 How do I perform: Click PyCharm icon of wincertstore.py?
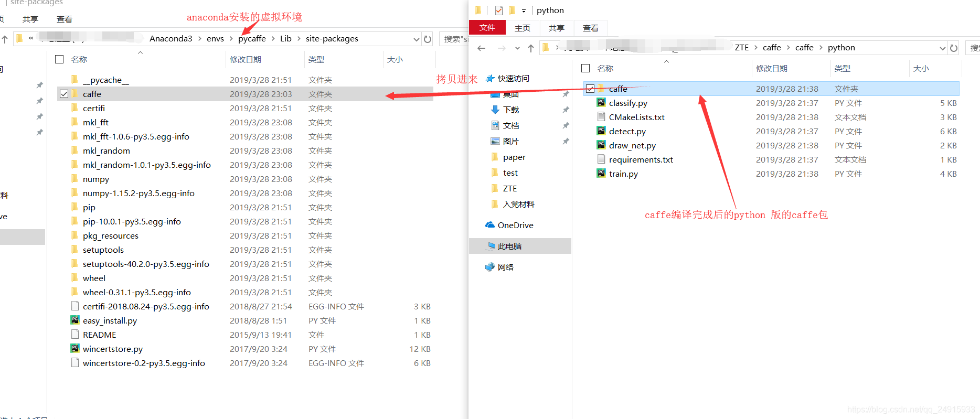(75, 349)
